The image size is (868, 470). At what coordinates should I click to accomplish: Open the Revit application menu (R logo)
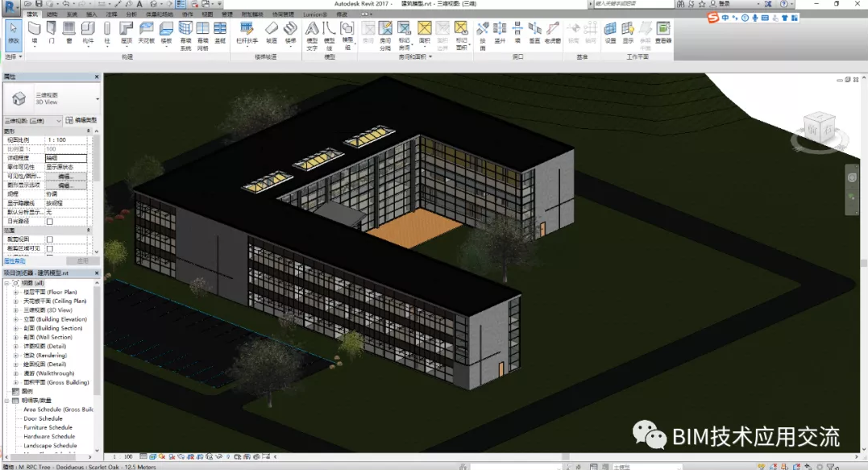(10, 6)
